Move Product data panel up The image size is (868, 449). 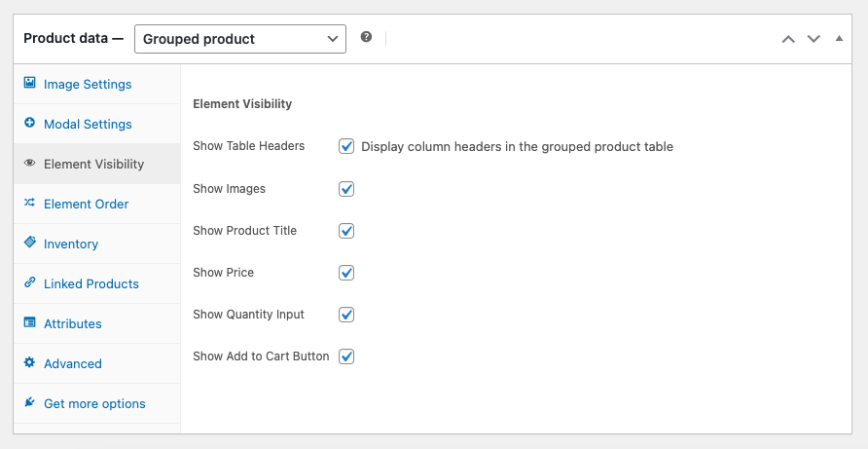tap(788, 39)
